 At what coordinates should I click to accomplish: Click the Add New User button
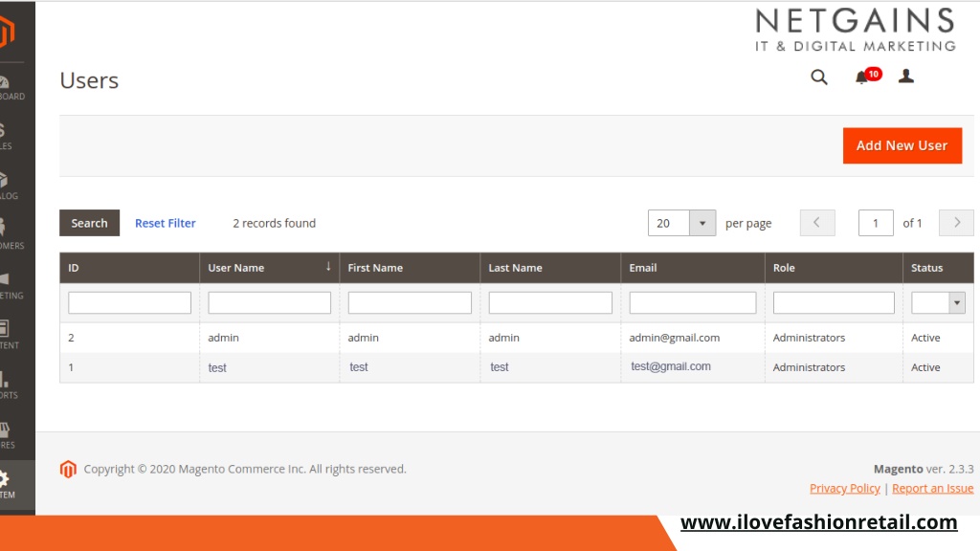pyautogui.click(x=902, y=145)
